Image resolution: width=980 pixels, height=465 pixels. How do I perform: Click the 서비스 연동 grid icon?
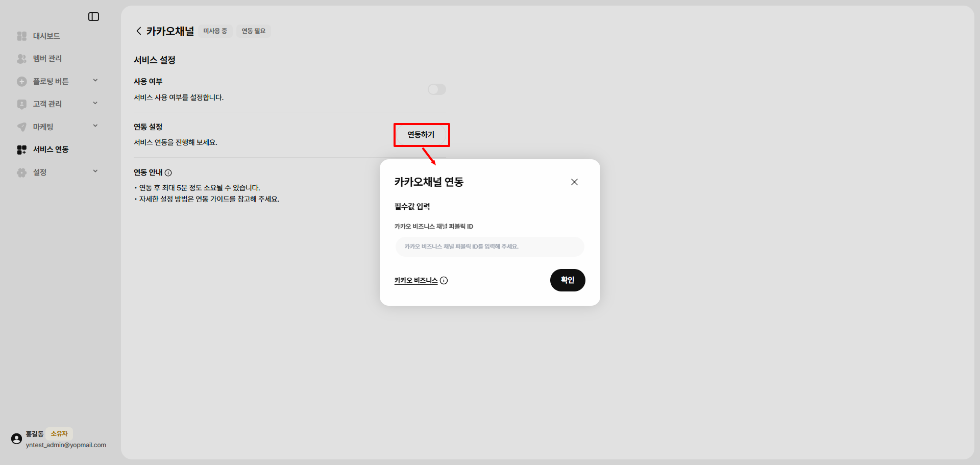click(x=22, y=150)
